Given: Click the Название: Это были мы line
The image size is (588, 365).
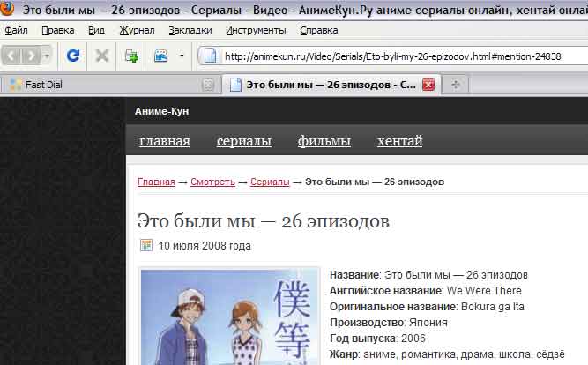Looking at the screenshot, I should tap(428, 275).
